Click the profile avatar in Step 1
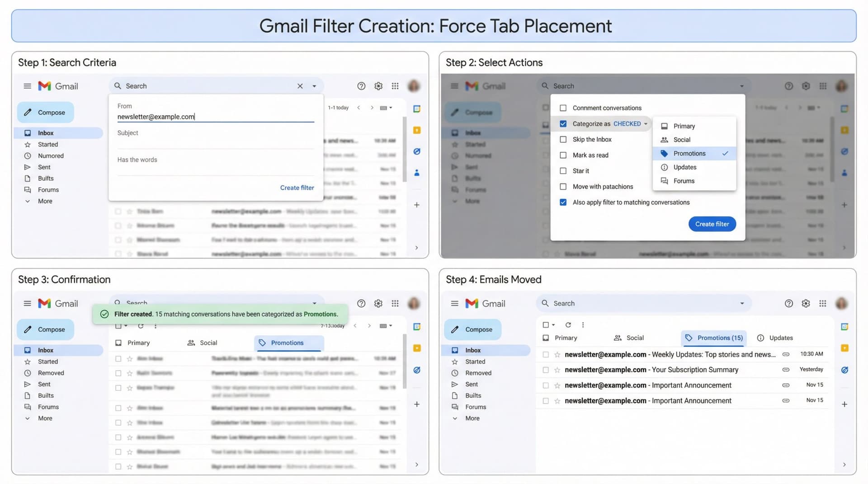Viewport: 868px width, 484px height. click(x=414, y=86)
